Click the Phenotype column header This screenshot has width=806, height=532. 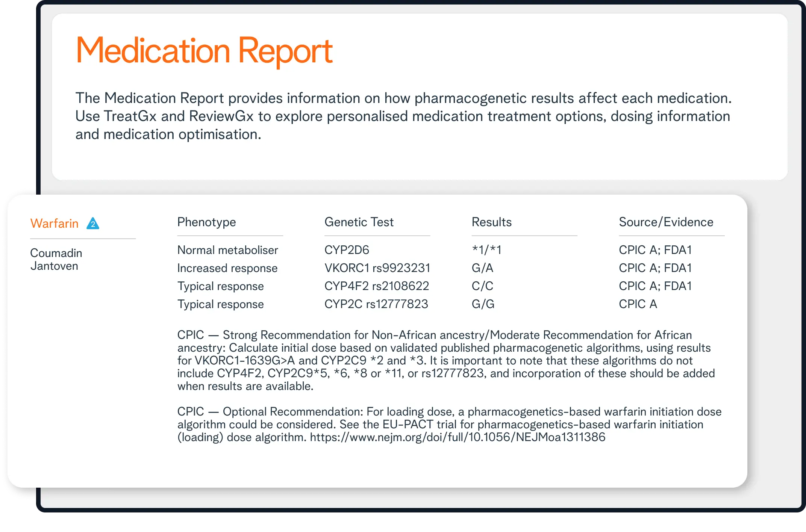pyautogui.click(x=206, y=222)
